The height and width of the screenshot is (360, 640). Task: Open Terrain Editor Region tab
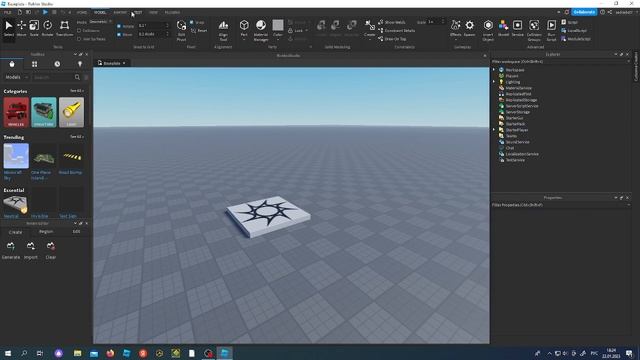pos(46,231)
